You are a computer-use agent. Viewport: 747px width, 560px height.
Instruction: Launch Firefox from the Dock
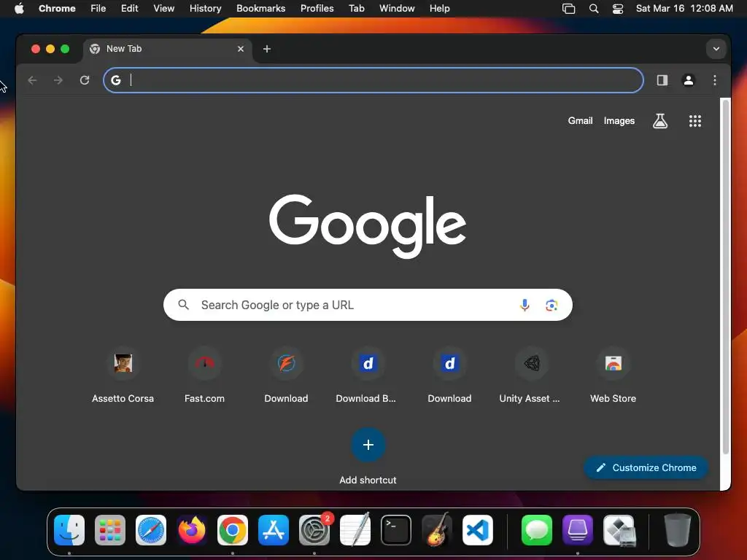click(192, 530)
